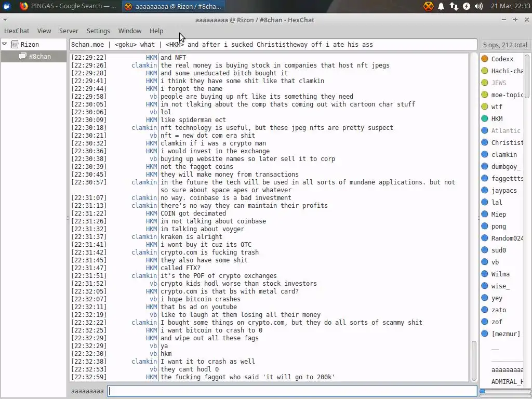Open clock showing 21 Mar, 22:33

[510, 6]
